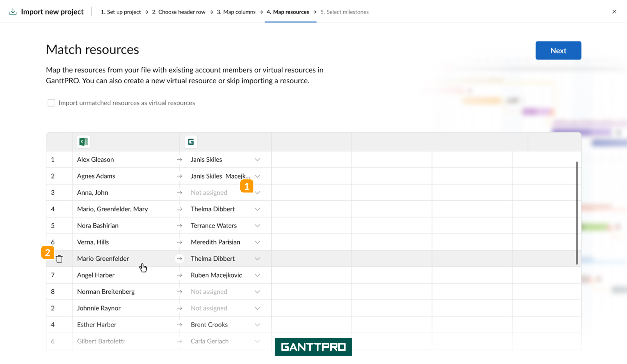Click the Brent Crooks mapped resource
The height and width of the screenshot is (364, 627).
tap(209, 325)
